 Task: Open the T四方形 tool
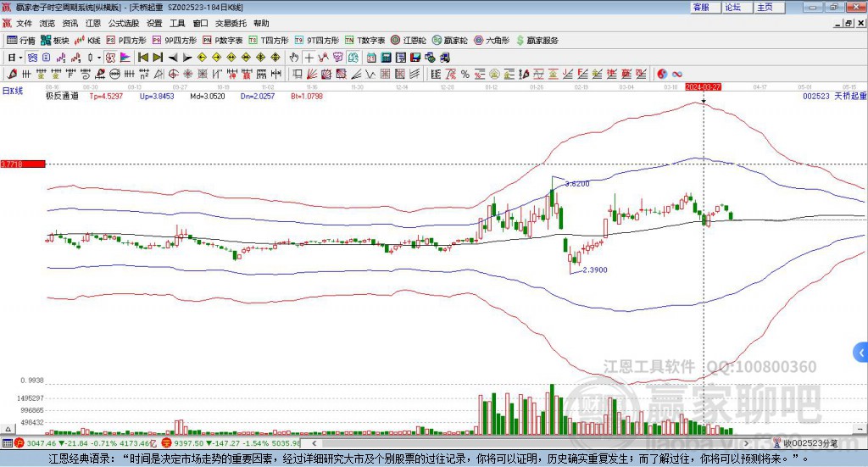269,41
